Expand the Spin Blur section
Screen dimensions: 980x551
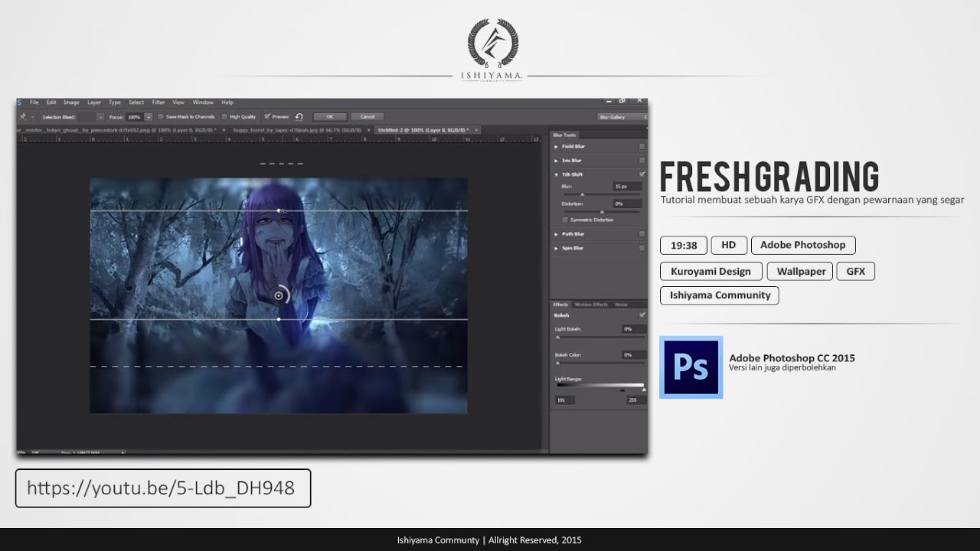click(557, 248)
